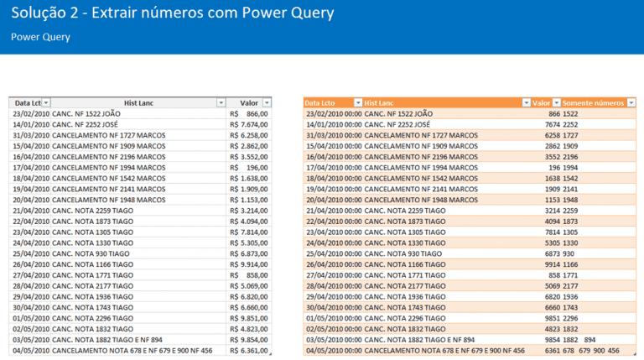Select R$ 6.361,00 cell in left table
Screen dimensions: 644x360
click(249, 351)
